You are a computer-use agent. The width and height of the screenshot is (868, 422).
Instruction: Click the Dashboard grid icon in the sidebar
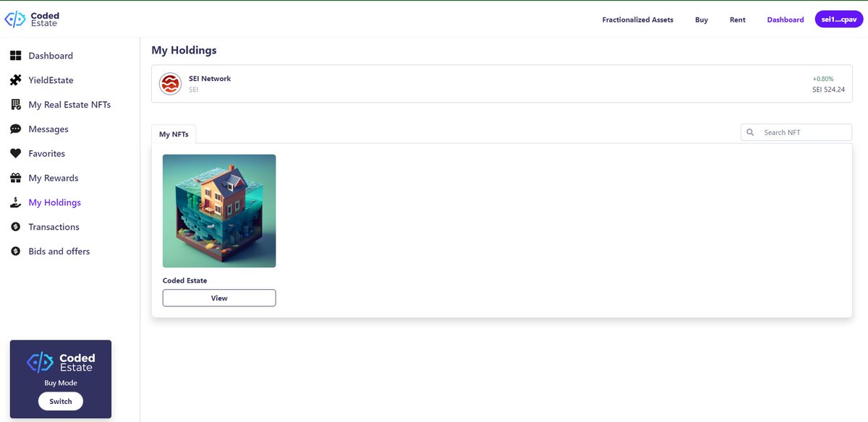[15, 56]
